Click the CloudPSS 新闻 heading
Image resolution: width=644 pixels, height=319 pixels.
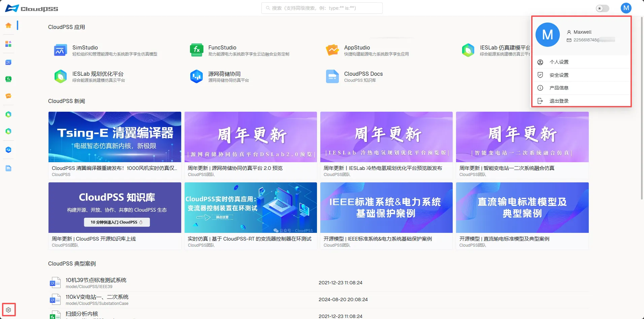click(67, 101)
